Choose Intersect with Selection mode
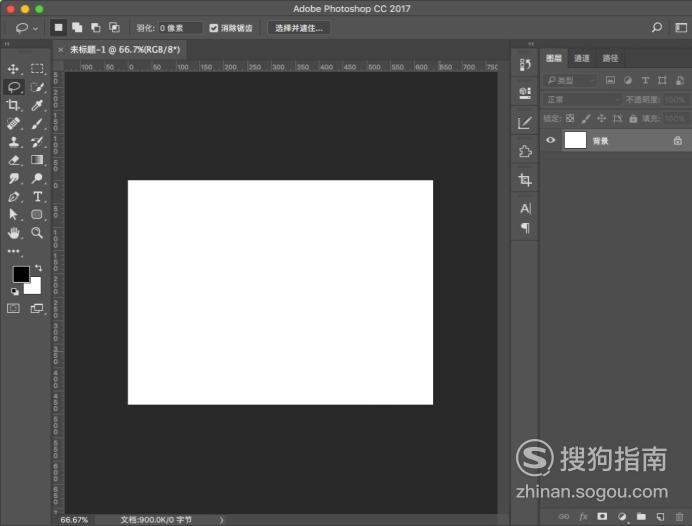 114,28
